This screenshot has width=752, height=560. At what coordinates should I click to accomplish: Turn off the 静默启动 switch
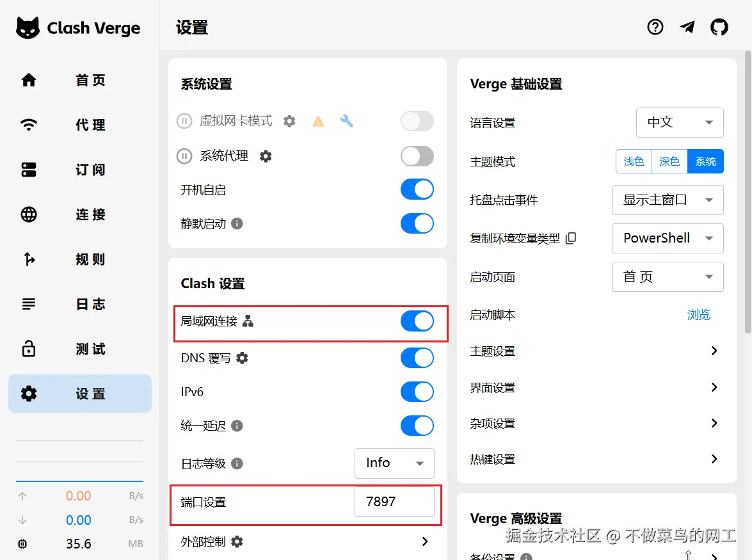pos(417,223)
